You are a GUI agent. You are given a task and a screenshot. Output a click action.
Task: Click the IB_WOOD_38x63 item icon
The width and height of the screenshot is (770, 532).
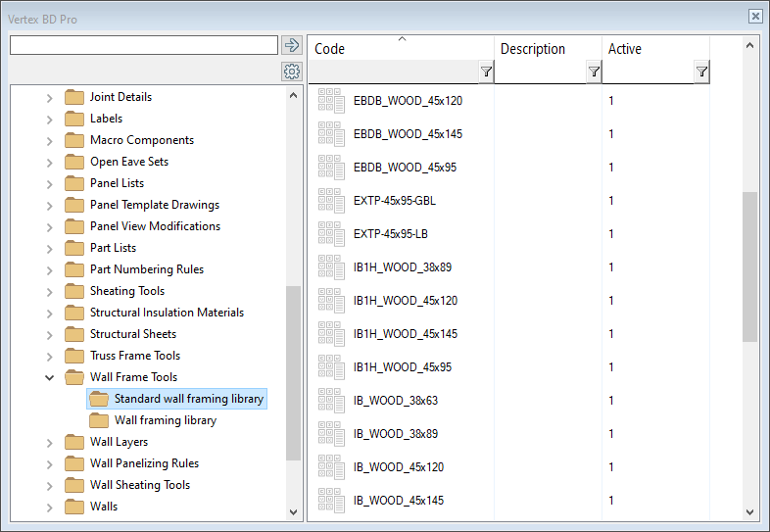[331, 400]
